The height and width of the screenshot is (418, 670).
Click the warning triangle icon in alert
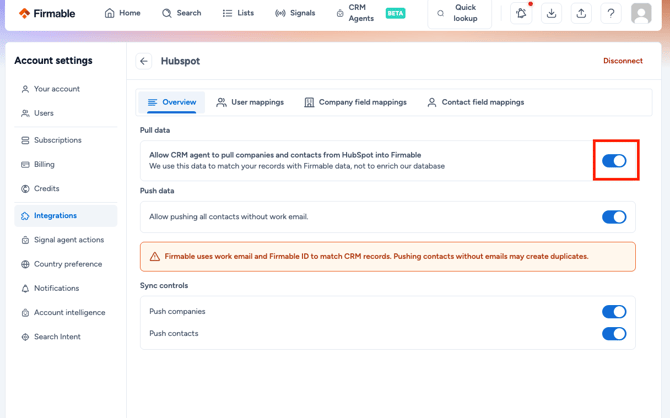(x=155, y=256)
